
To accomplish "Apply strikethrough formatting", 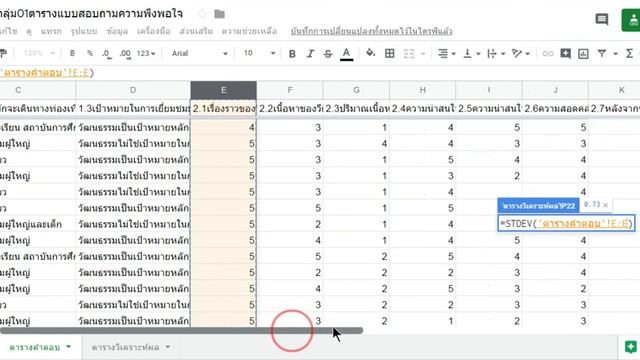I will click(x=328, y=53).
